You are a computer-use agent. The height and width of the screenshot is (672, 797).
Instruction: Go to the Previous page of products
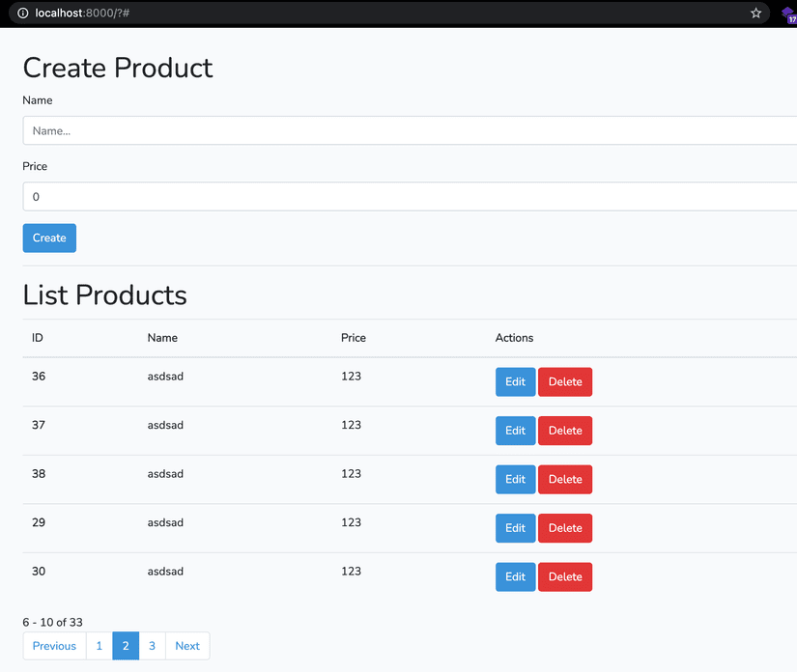pos(53,645)
